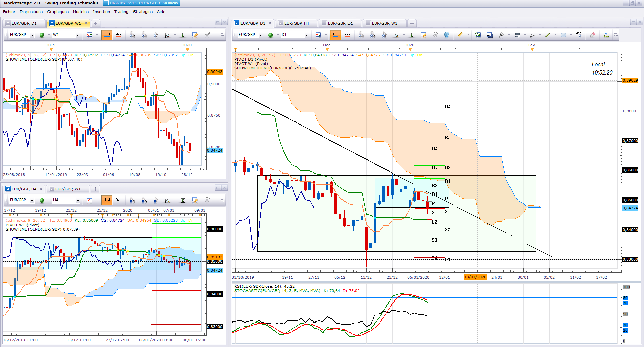
Task: Click the TRADING AVEC DEUX CLICS button
Action: point(142,3)
